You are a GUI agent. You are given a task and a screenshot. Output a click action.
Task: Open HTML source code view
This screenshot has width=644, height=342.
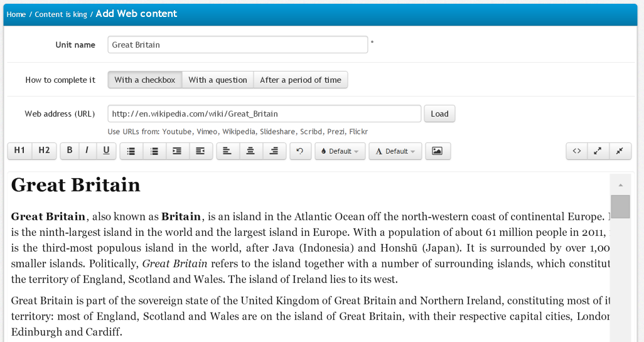pos(576,151)
